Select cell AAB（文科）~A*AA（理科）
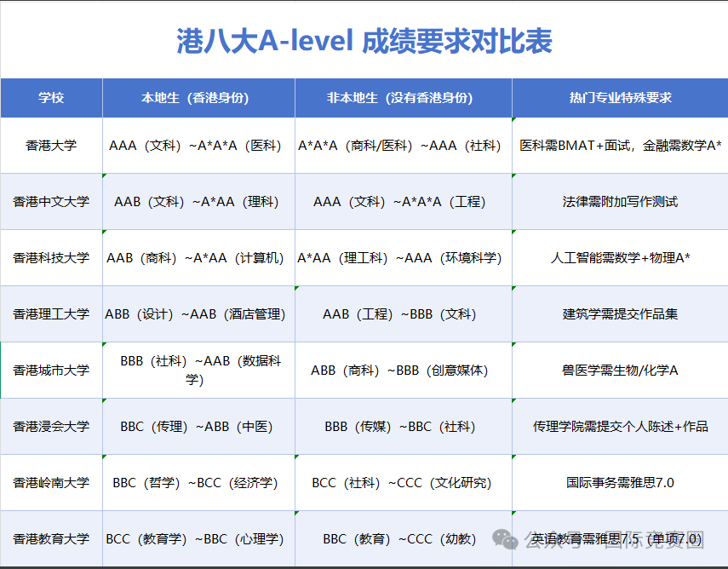Viewport: 728px width, 569px height. click(198, 202)
